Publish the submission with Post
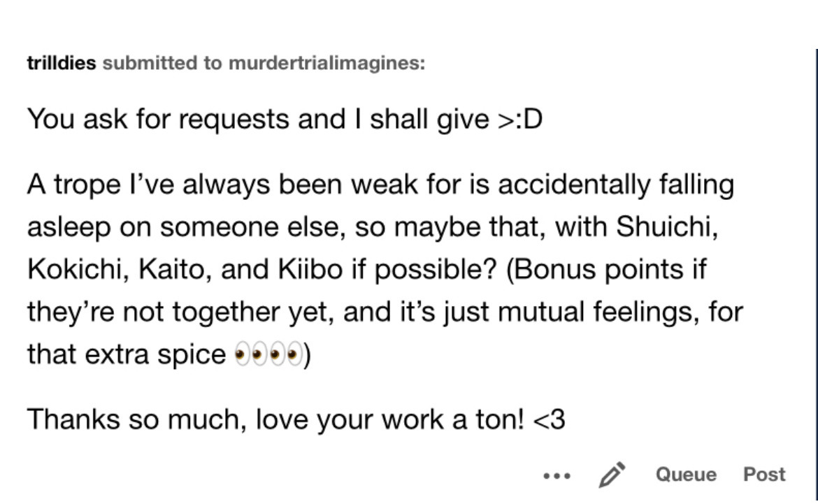 (x=764, y=475)
